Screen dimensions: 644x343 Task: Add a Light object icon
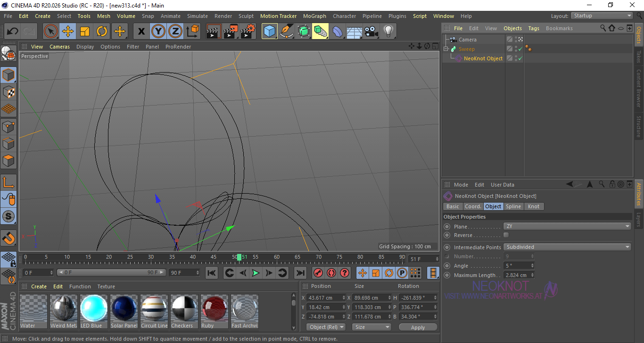pos(388,32)
